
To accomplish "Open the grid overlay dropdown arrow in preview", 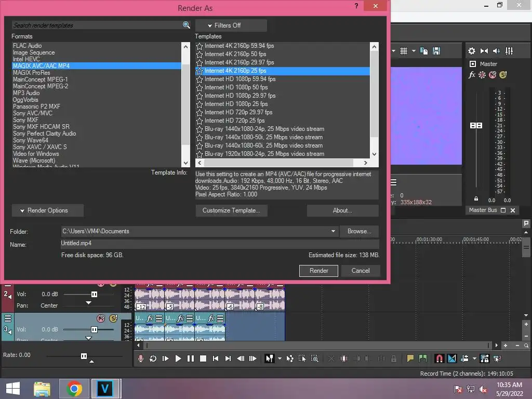I will click(414, 51).
